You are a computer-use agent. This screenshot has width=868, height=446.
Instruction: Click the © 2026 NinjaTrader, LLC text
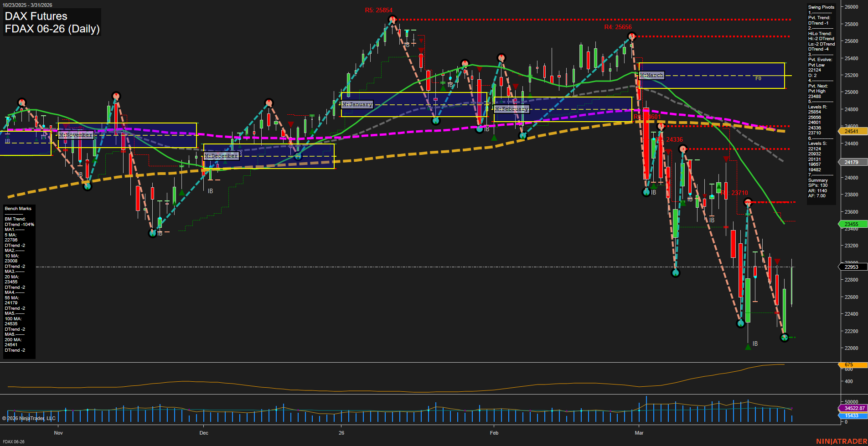tap(29, 418)
